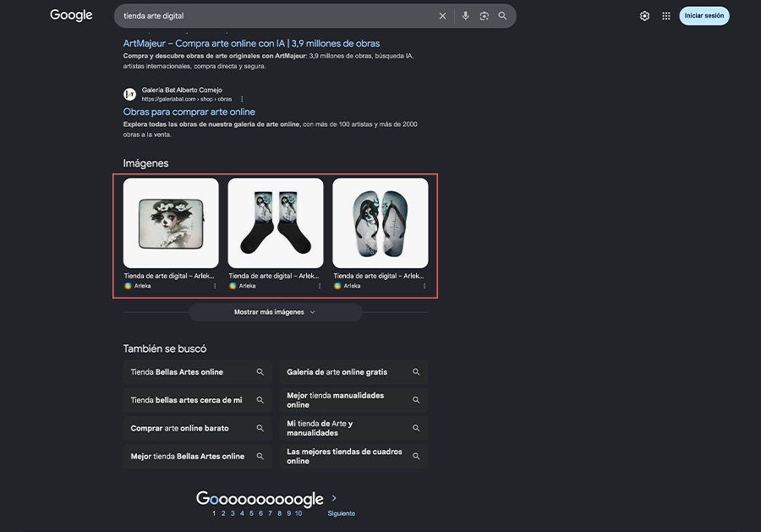This screenshot has height=532, width=761.
Task: Open the black socks image thumbnail
Action: click(276, 222)
